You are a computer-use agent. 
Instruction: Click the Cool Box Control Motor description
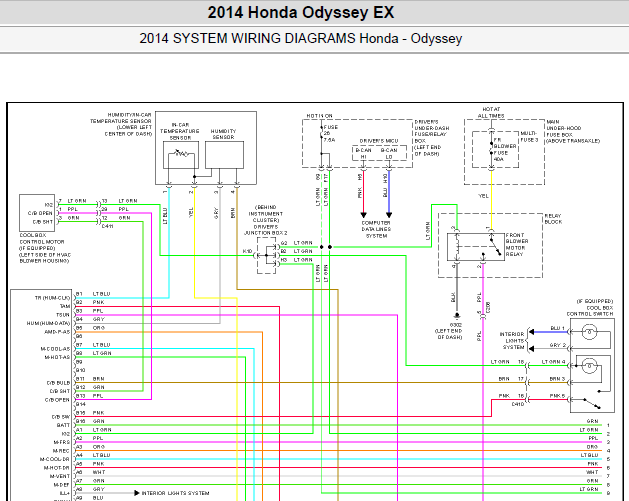45,248
